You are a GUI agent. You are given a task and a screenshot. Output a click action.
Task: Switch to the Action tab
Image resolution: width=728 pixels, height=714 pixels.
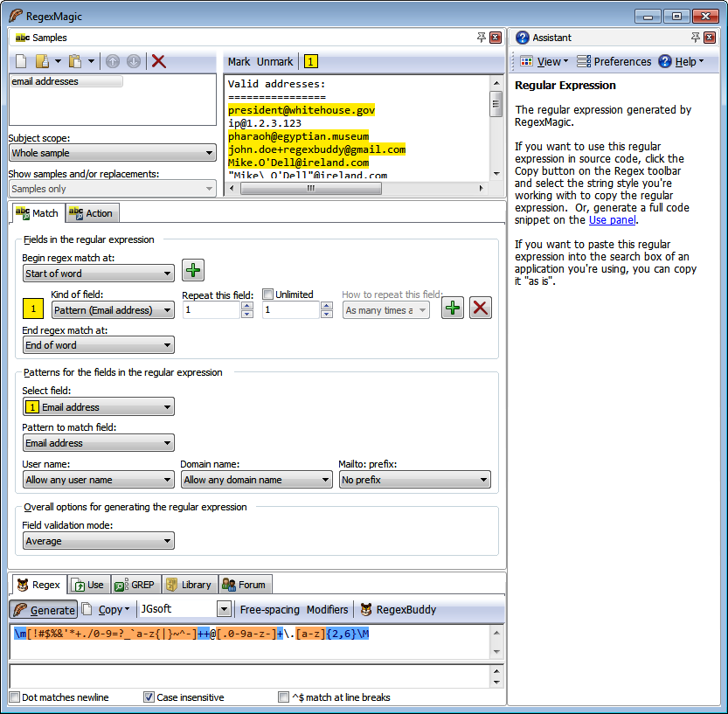point(92,213)
